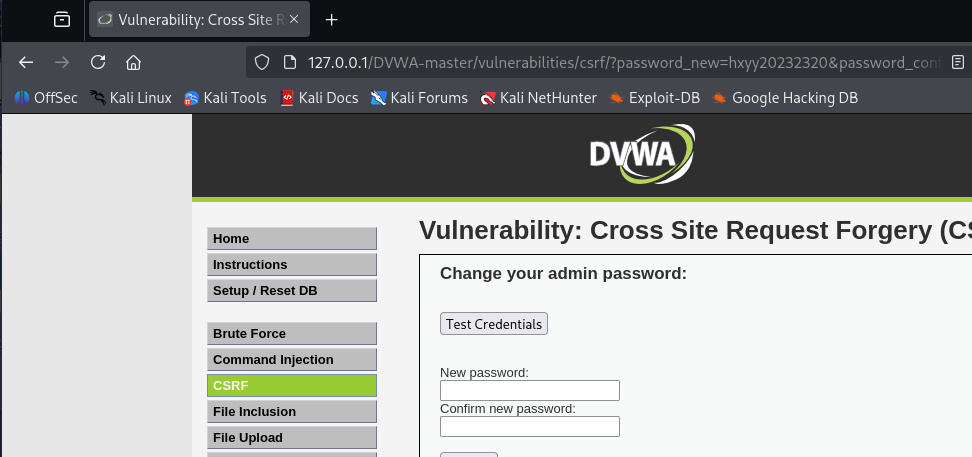Go to the DVWA Home menu item
Screen dimensions: 972x457
pyautogui.click(x=292, y=239)
